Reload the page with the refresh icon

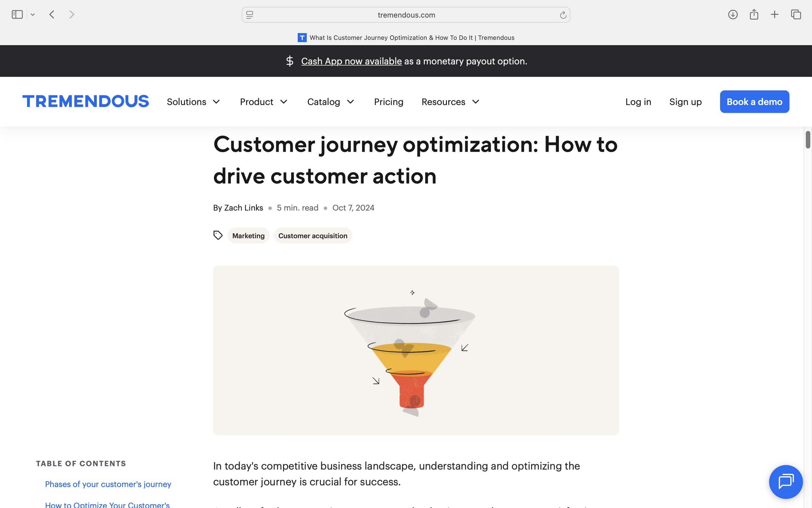point(563,15)
